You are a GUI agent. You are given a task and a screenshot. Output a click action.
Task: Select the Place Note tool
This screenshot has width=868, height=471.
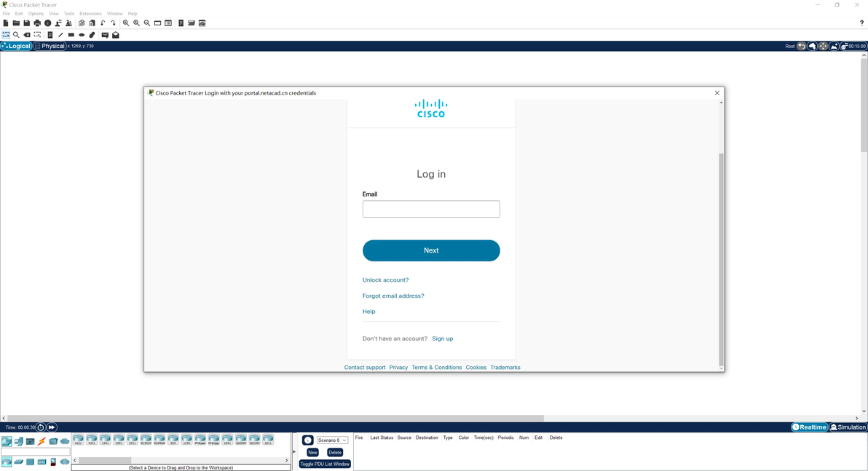(x=50, y=35)
